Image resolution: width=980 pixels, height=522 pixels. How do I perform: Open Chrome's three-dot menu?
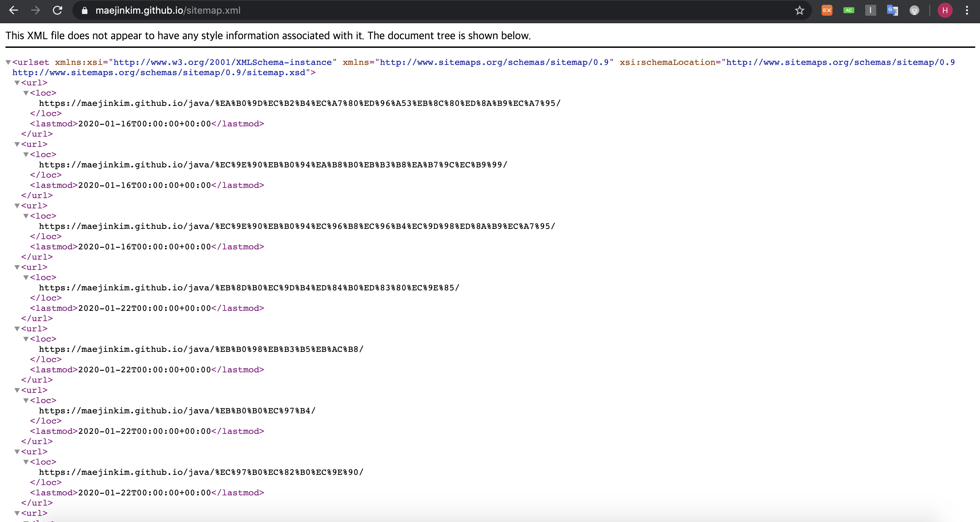click(x=967, y=10)
